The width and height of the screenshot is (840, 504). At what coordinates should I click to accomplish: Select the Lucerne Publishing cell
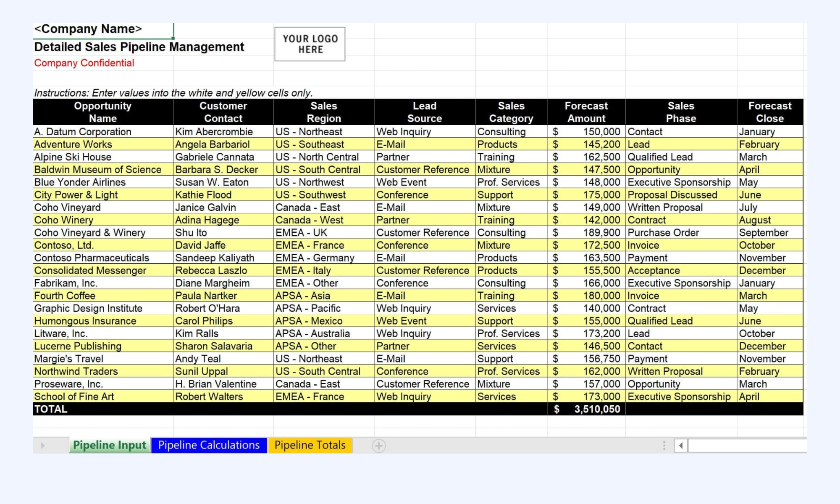pos(103,346)
